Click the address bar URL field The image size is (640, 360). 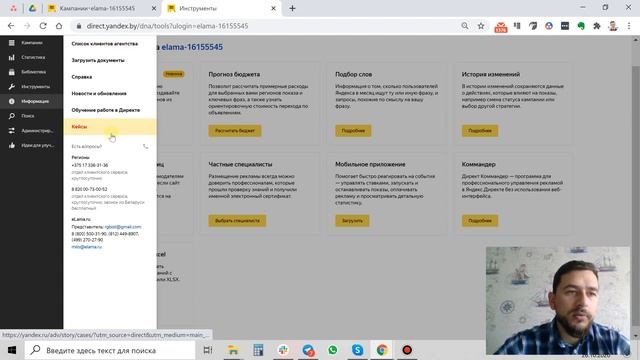(x=265, y=26)
